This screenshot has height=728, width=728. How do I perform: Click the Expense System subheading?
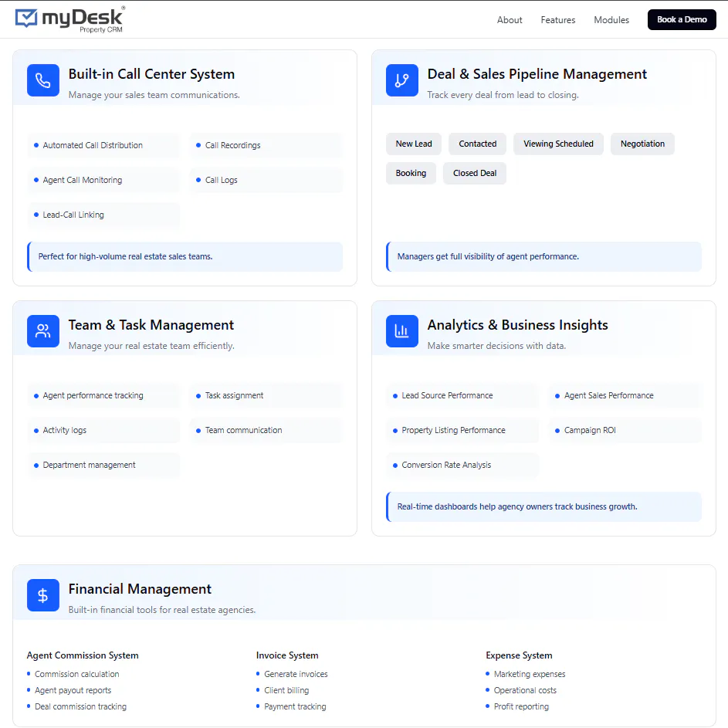519,655
